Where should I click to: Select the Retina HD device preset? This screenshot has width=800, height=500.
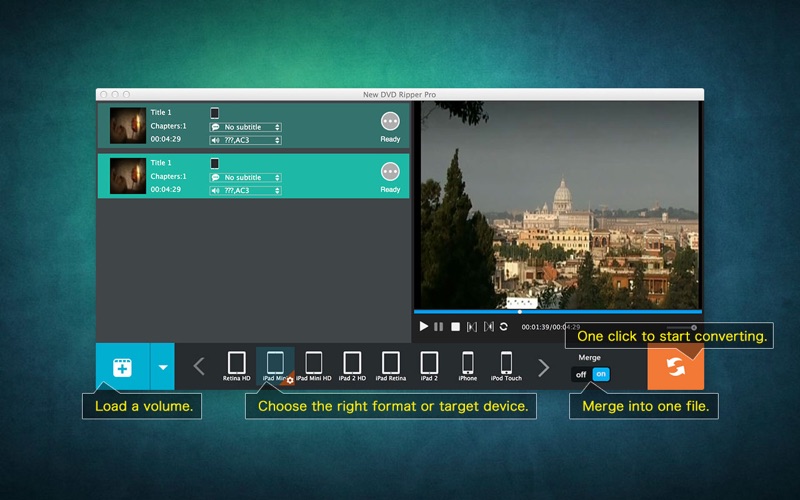(x=236, y=366)
